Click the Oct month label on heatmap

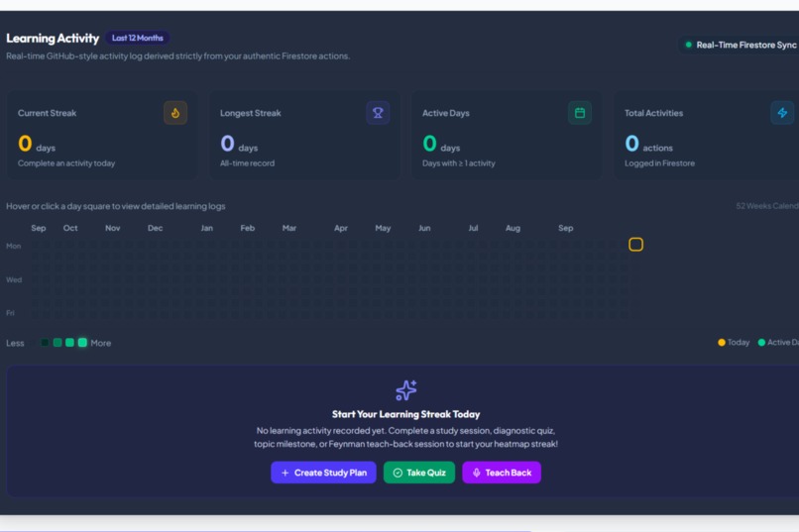(70, 228)
